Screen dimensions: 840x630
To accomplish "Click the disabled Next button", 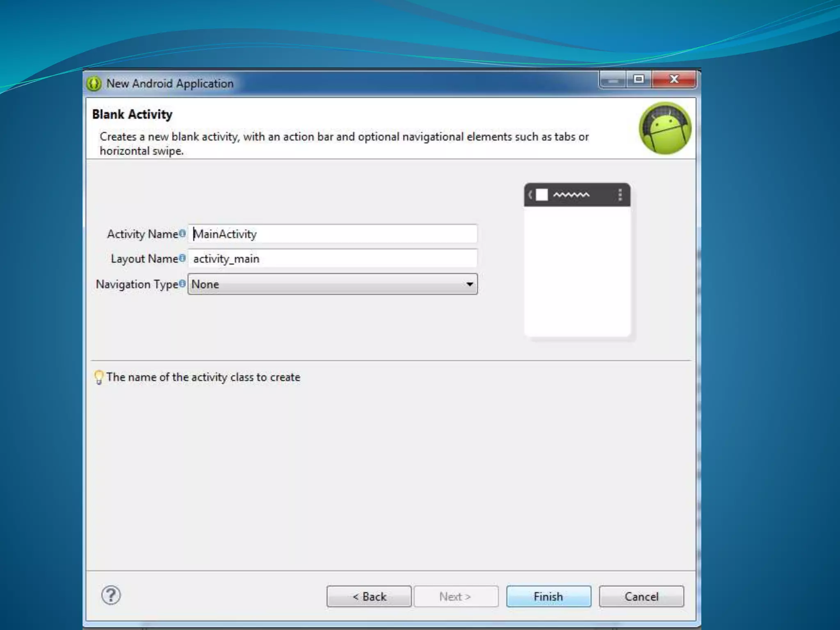I will pyautogui.click(x=456, y=596).
